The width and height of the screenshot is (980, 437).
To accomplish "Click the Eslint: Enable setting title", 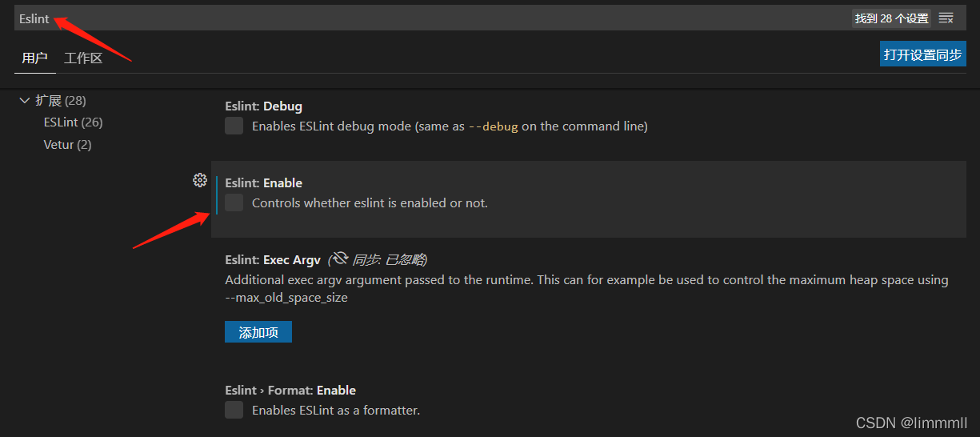I will click(x=263, y=182).
